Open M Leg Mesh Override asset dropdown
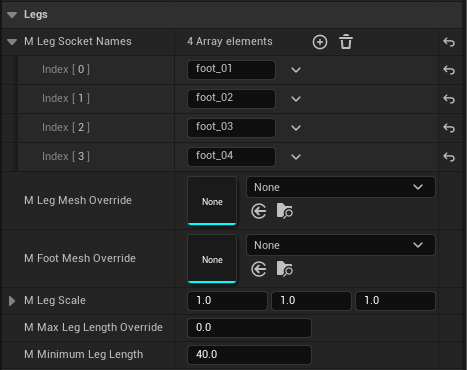The image size is (467, 370). (341, 187)
